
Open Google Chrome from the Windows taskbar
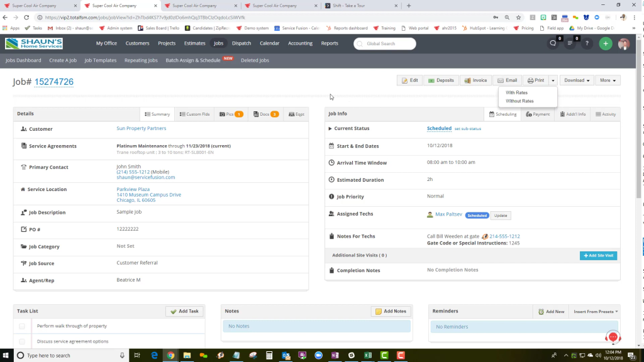click(x=170, y=354)
